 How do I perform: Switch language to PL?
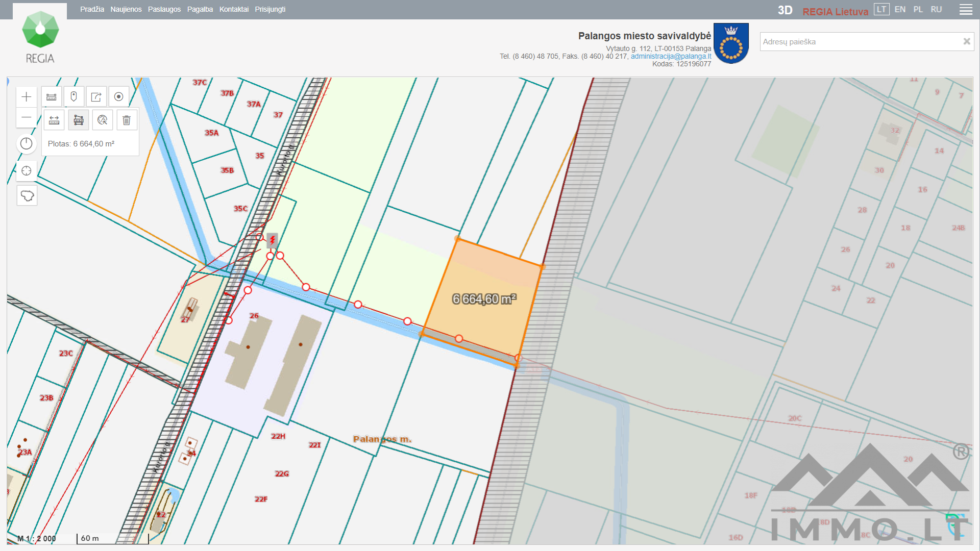tap(918, 9)
